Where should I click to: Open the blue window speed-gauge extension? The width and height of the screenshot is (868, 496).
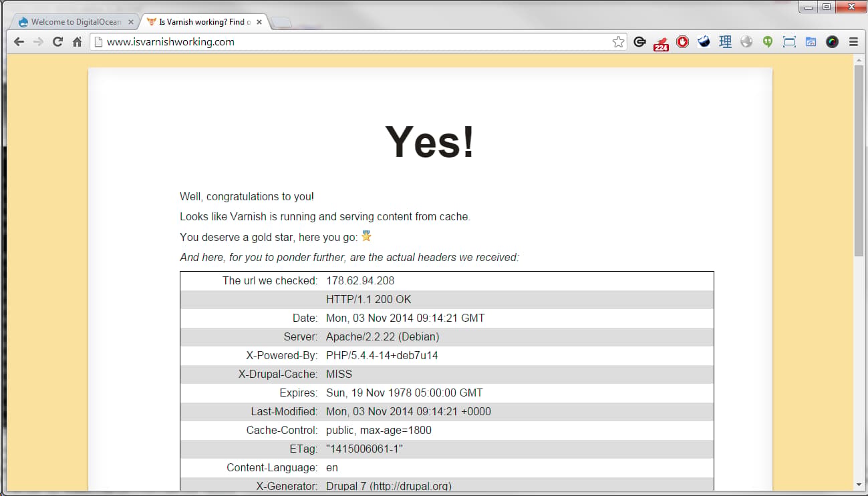(811, 42)
